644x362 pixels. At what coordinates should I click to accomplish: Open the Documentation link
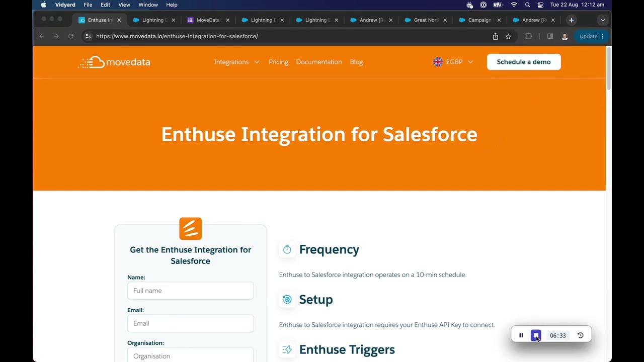pos(319,62)
